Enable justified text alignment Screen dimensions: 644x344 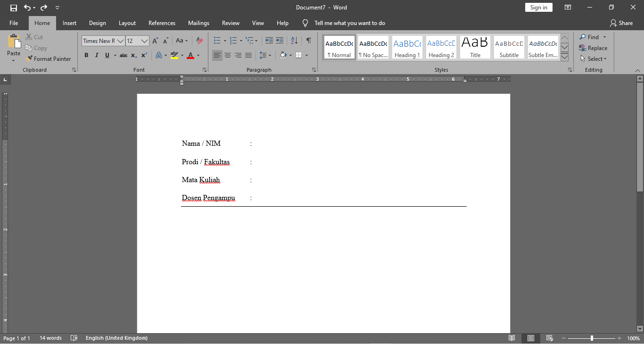coord(248,55)
